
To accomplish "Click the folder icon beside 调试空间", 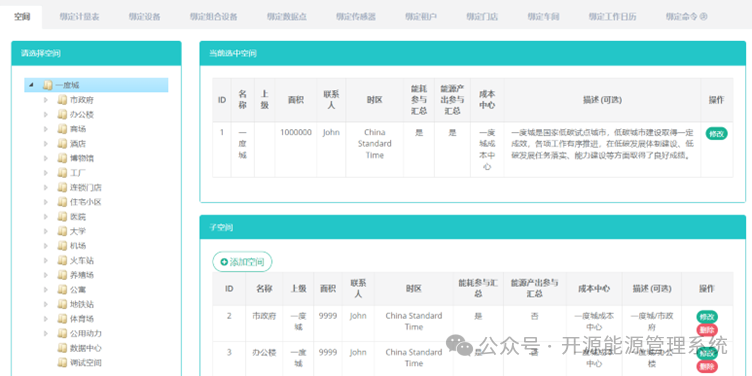I will tap(62, 362).
